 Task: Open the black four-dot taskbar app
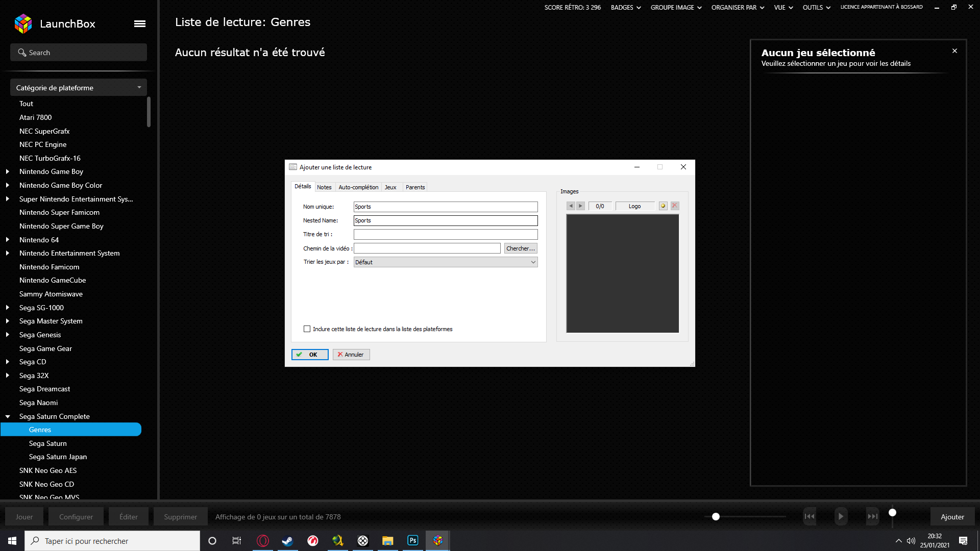363,541
